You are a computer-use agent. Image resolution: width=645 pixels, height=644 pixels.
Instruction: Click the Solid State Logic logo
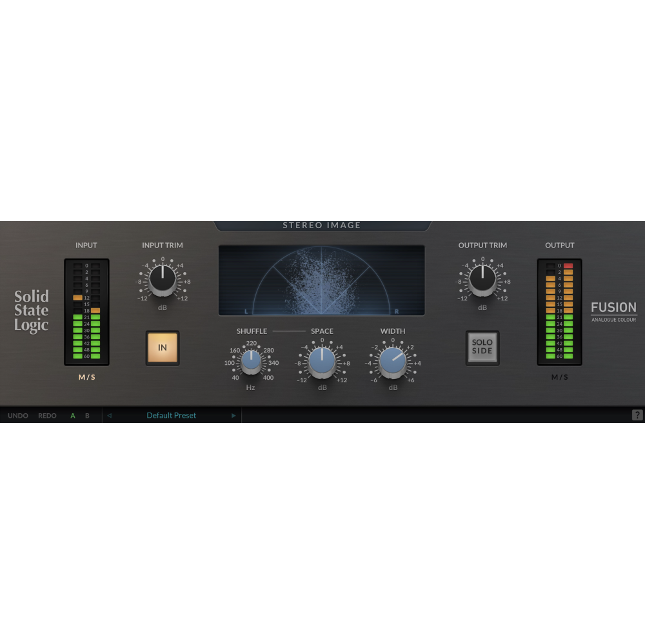coord(31,311)
